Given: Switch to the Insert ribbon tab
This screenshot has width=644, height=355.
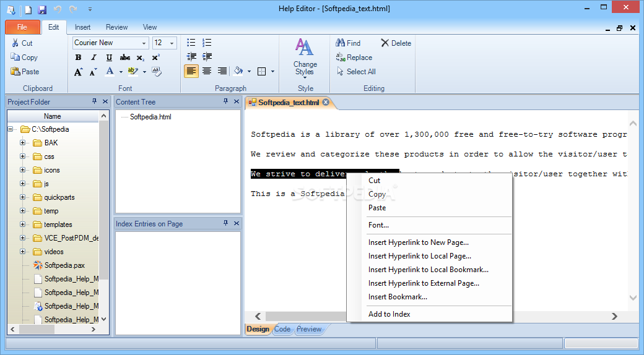Looking at the screenshot, I should pyautogui.click(x=82, y=27).
